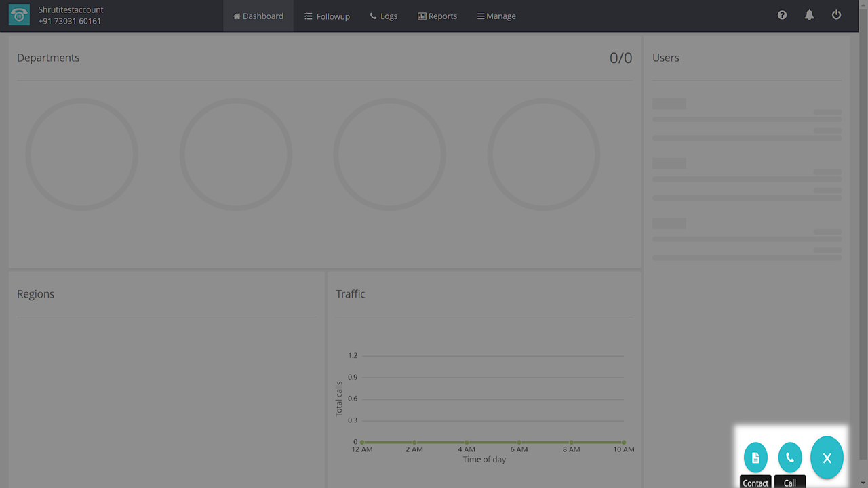Select the first department circle placeholder

82,155
